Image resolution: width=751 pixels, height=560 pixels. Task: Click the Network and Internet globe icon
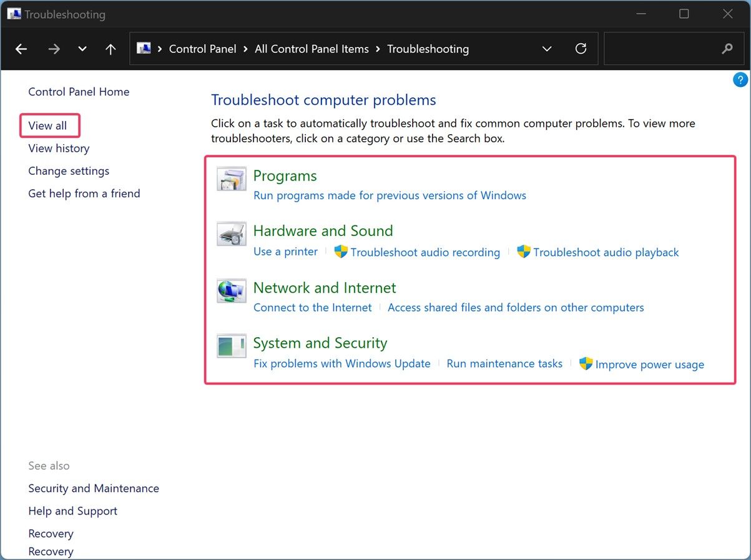(x=231, y=291)
